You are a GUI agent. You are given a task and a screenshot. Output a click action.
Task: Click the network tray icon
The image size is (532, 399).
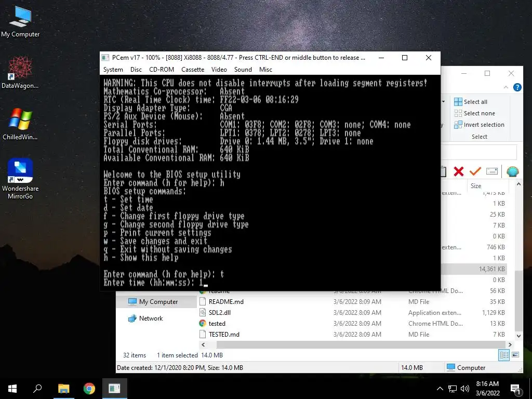tap(453, 389)
